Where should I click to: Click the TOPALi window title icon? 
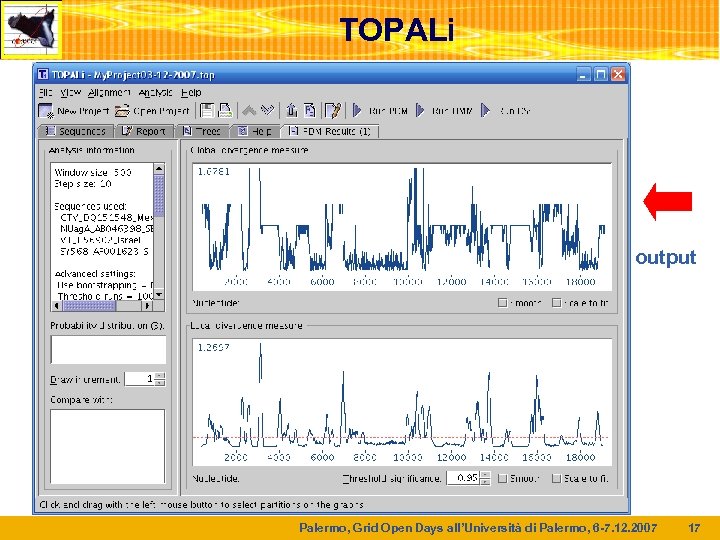43,74
